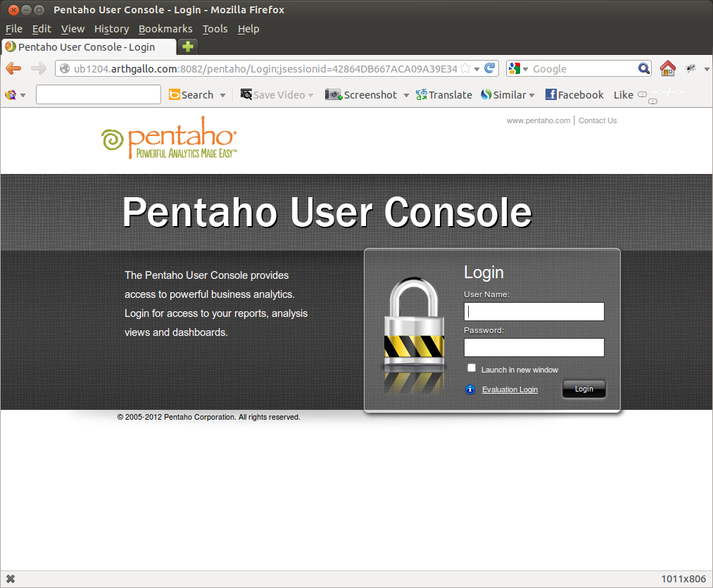Bookmark this page with the star icon
The width and height of the screenshot is (713, 588).
coord(465,68)
